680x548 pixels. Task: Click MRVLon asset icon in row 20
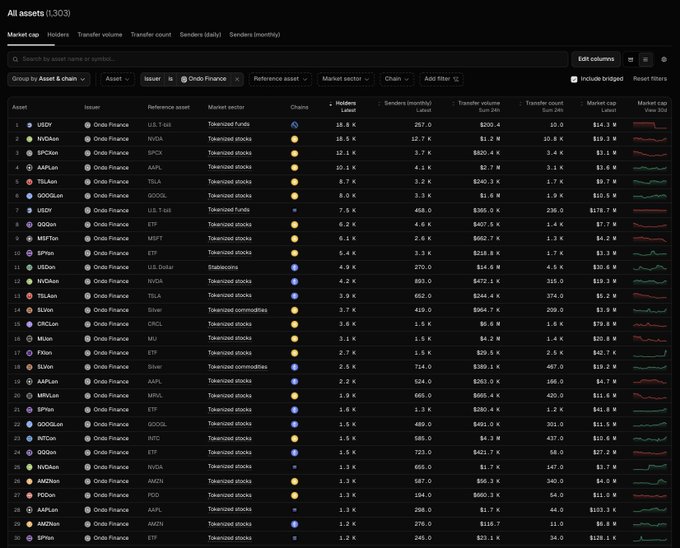[x=29, y=396]
